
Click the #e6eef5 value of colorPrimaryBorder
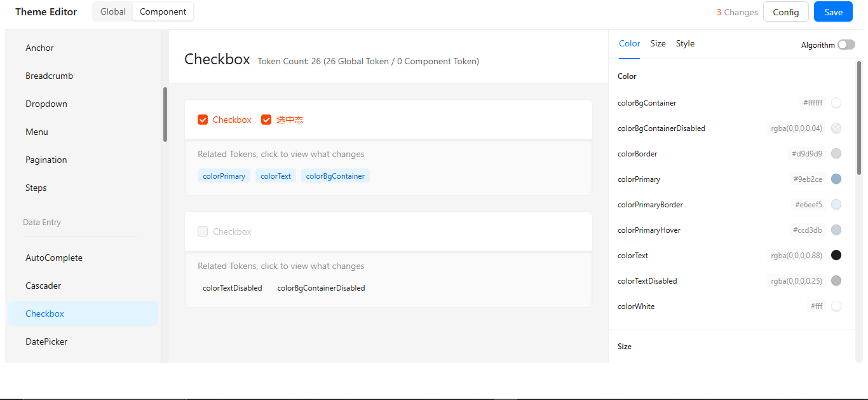(808, 204)
